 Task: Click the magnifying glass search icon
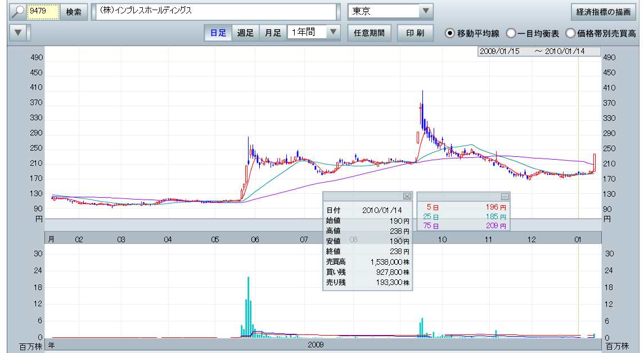click(17, 11)
